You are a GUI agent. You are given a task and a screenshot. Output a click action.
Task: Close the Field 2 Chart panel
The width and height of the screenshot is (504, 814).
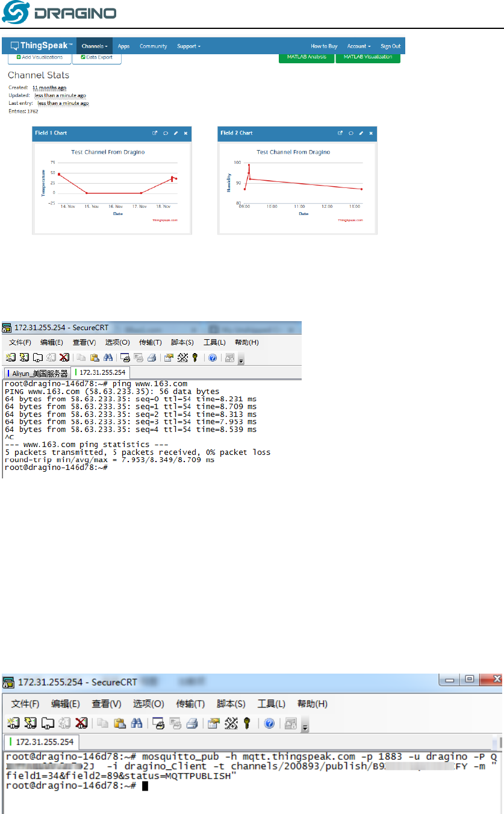coord(371,133)
